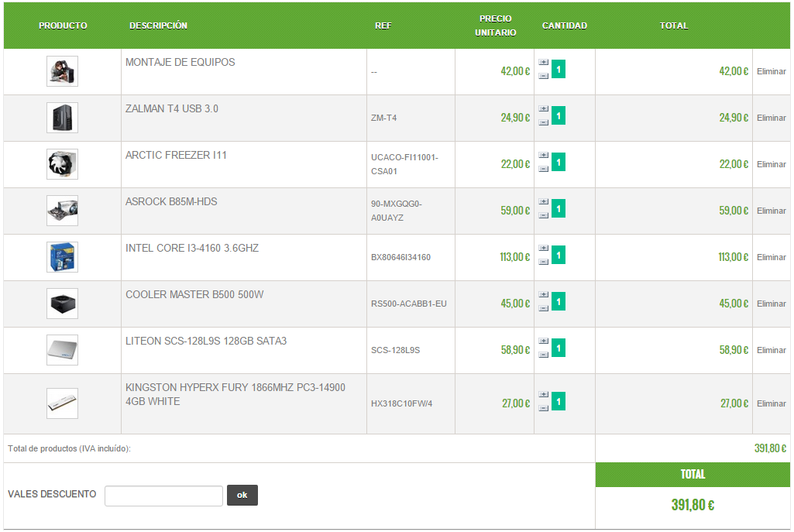Decrease quantity of KINGSTON HYPERX FURY RAM
The height and width of the screenshot is (532, 794).
click(x=543, y=409)
